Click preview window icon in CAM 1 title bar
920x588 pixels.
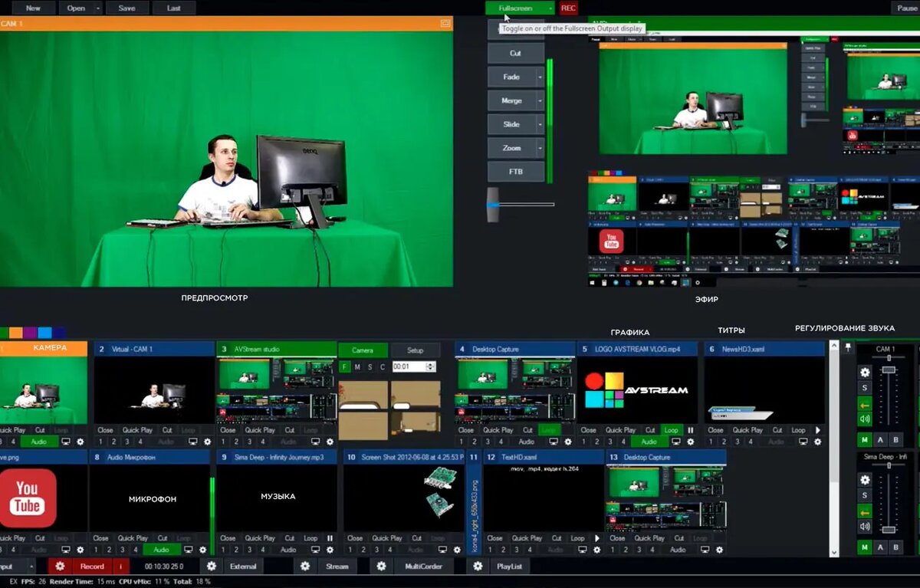445,24
